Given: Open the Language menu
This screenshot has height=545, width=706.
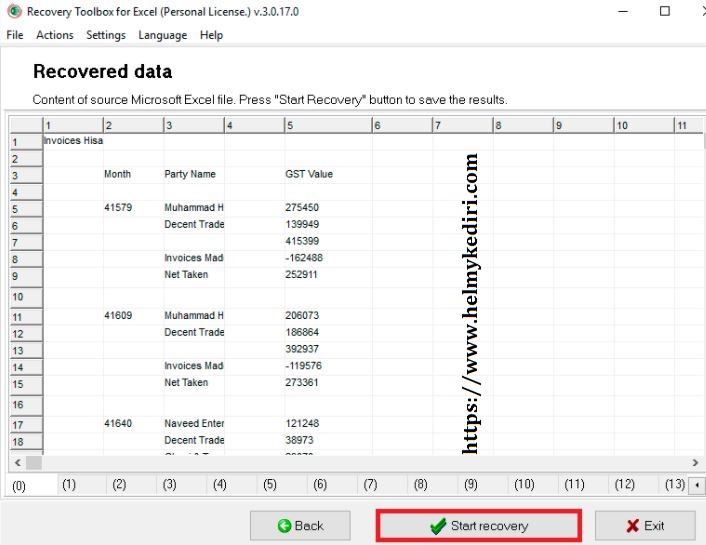Looking at the screenshot, I should click(163, 35).
